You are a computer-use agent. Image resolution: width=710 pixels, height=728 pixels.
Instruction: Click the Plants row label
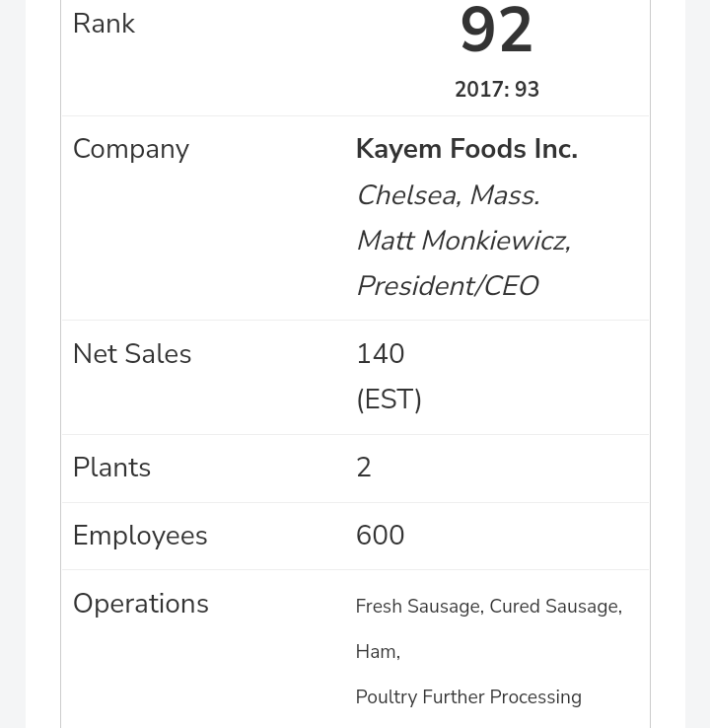pyautogui.click(x=111, y=468)
